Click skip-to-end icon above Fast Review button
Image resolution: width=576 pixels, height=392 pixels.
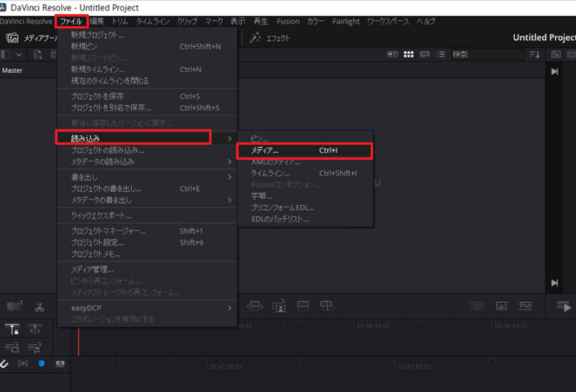(554, 283)
